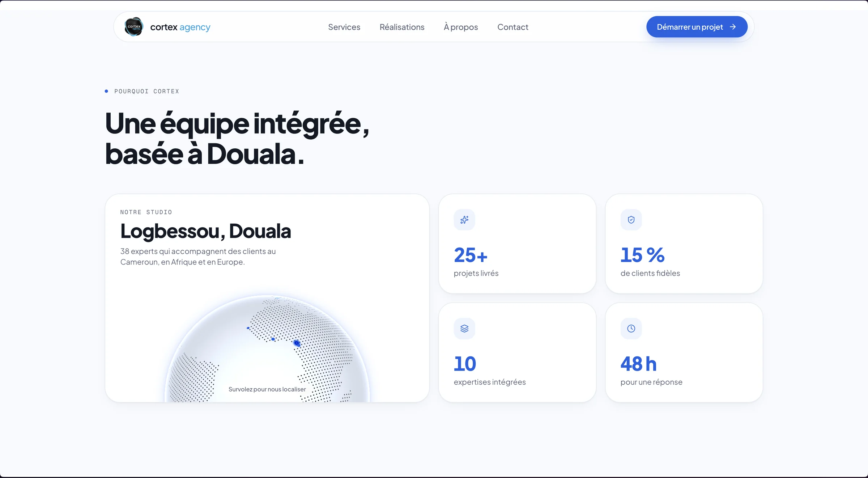
Task: Click the "15 %" statistic
Action: coord(642,255)
